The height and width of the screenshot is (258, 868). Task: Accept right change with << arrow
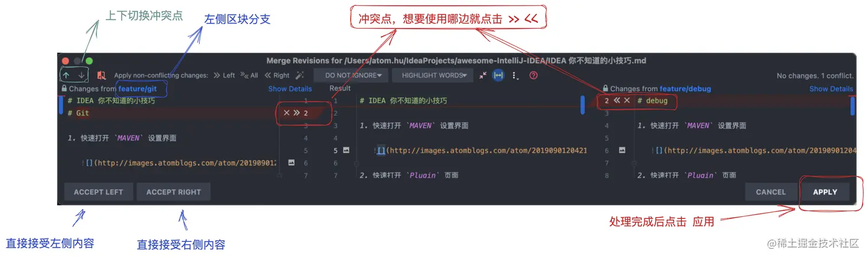click(x=617, y=100)
